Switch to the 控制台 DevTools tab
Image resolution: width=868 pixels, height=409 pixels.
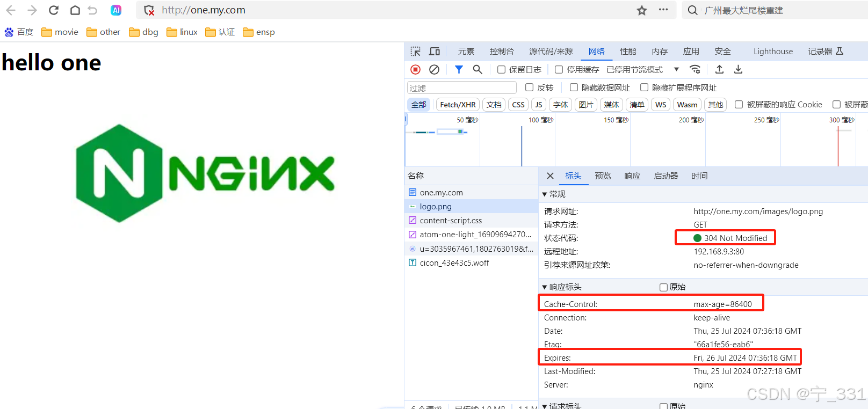502,52
